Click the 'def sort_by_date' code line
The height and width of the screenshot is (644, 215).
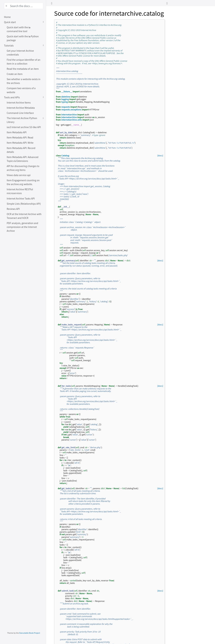point(81,133)
